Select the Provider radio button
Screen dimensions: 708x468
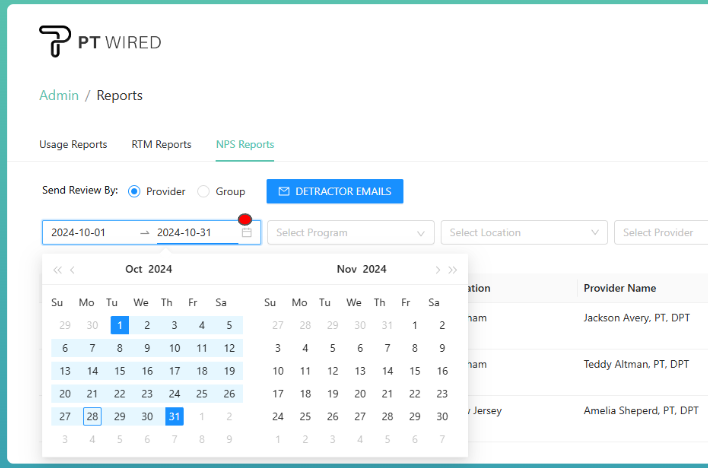[x=135, y=191]
